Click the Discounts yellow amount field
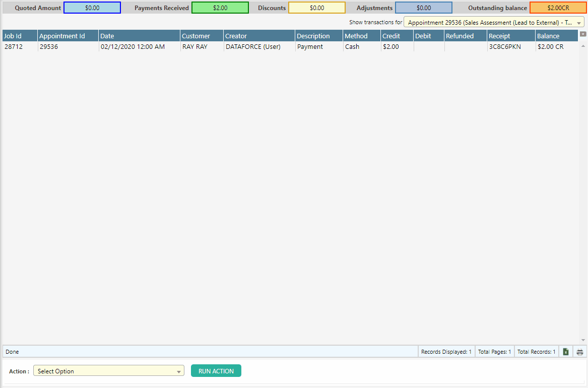This screenshot has width=588, height=388. [x=317, y=8]
